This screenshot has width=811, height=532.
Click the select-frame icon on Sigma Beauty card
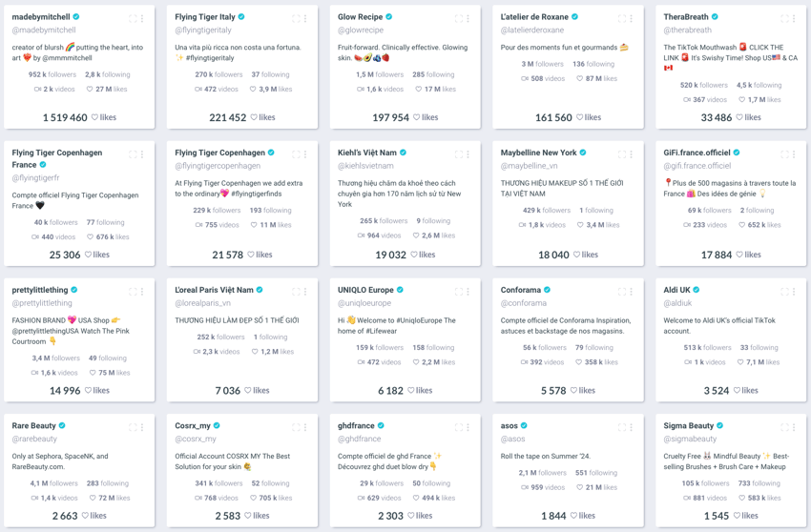click(x=784, y=427)
